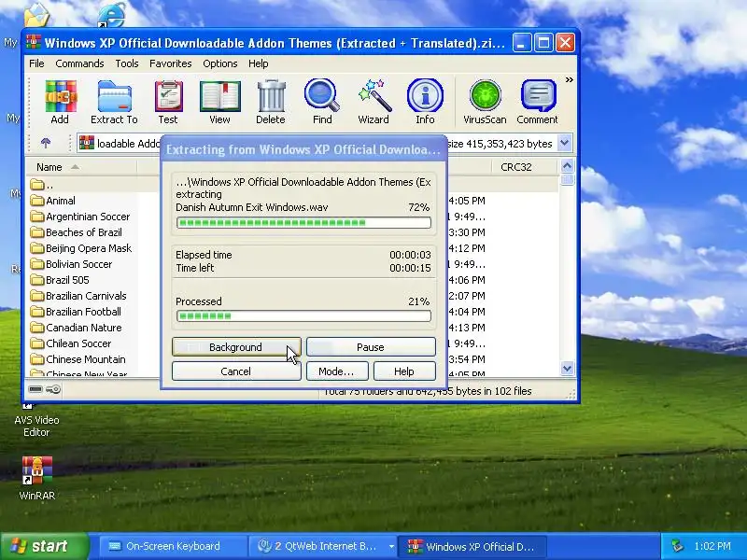
Task: Click the Beijing Opera Mask folder icon
Action: point(36,248)
